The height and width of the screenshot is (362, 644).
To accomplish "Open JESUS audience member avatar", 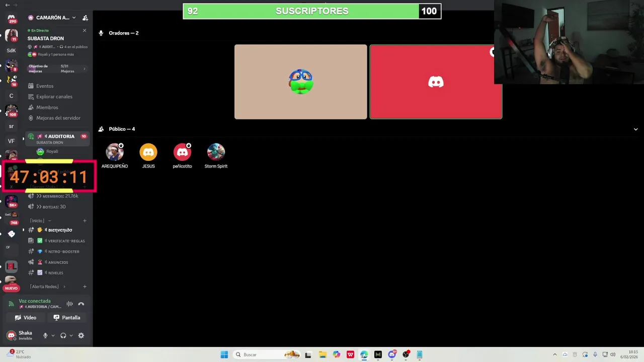I will click(x=148, y=152).
